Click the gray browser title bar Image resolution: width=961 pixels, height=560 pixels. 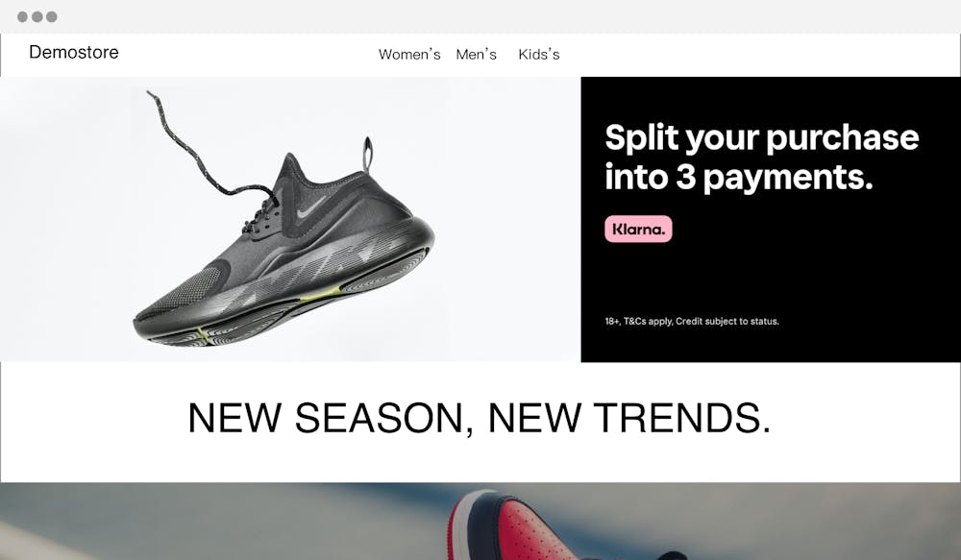pos(490,16)
